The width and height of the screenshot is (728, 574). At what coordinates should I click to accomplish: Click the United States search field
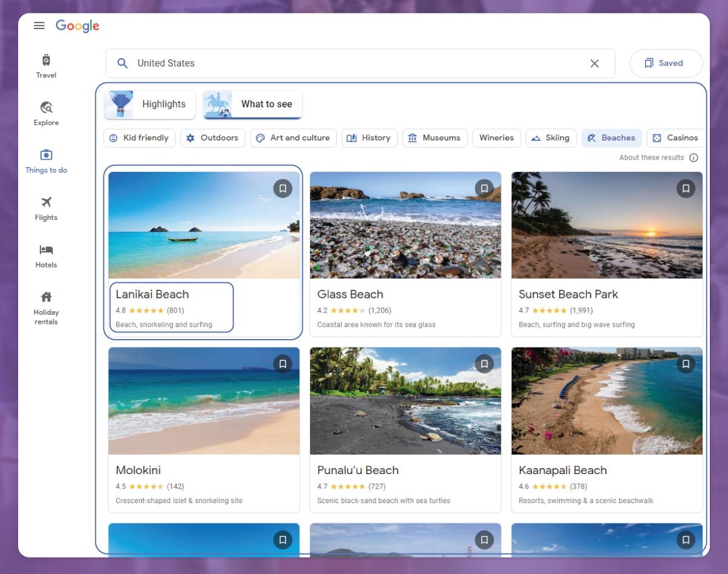pyautogui.click(x=360, y=63)
